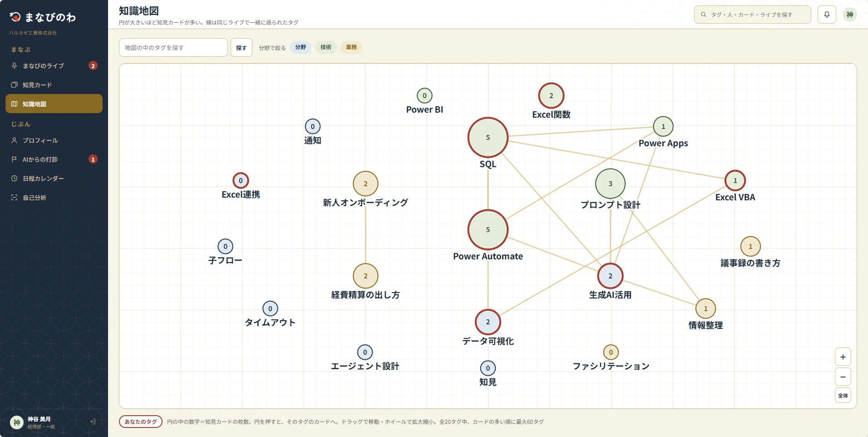Toggle the 技術 filter chip
Viewport: 868px width, 437px height.
point(326,47)
